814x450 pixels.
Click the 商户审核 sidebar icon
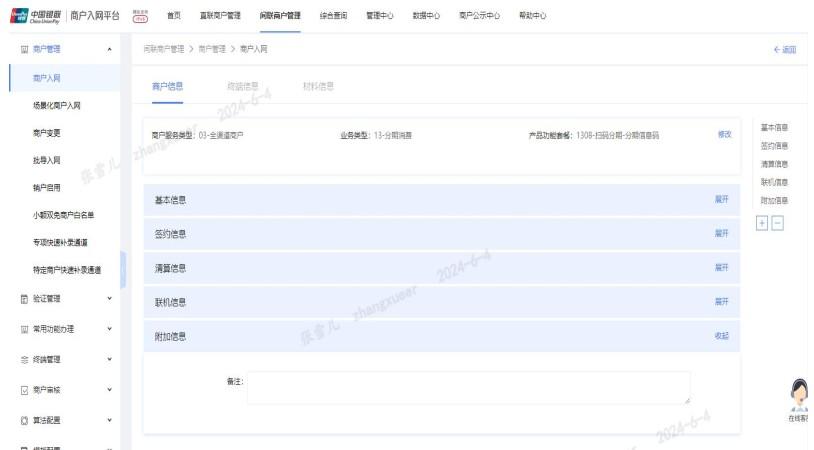point(24,389)
